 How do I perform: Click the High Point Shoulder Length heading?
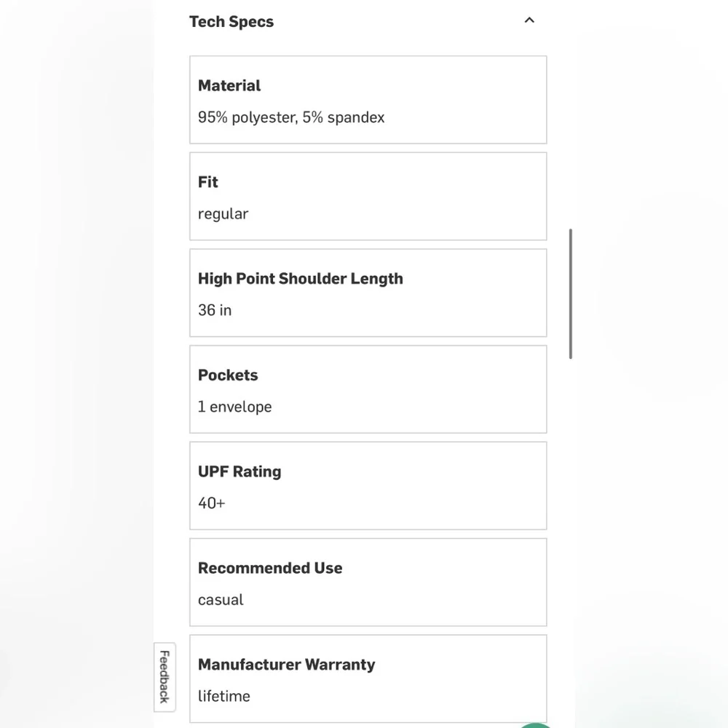pyautogui.click(x=301, y=279)
